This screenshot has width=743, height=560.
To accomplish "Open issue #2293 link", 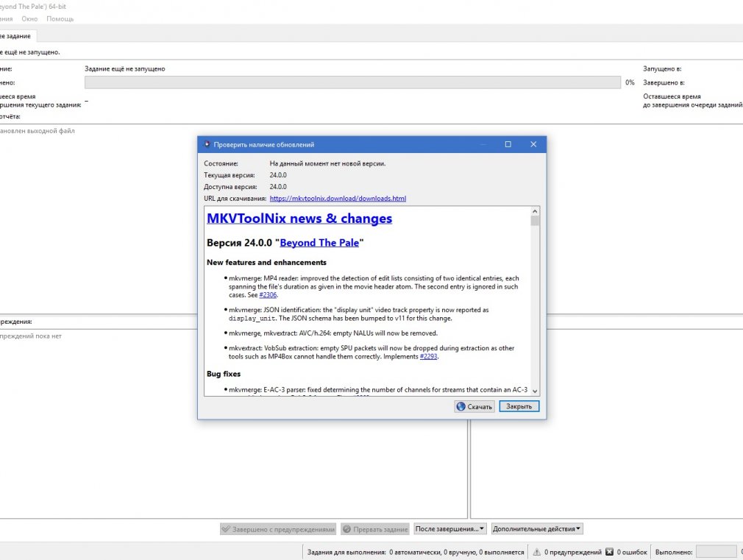I will (x=428, y=357).
